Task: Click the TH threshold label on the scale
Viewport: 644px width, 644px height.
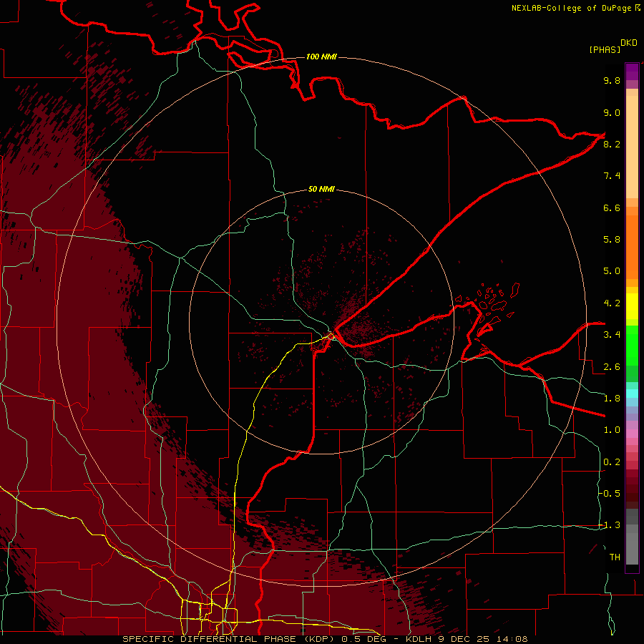Action: 615,557
